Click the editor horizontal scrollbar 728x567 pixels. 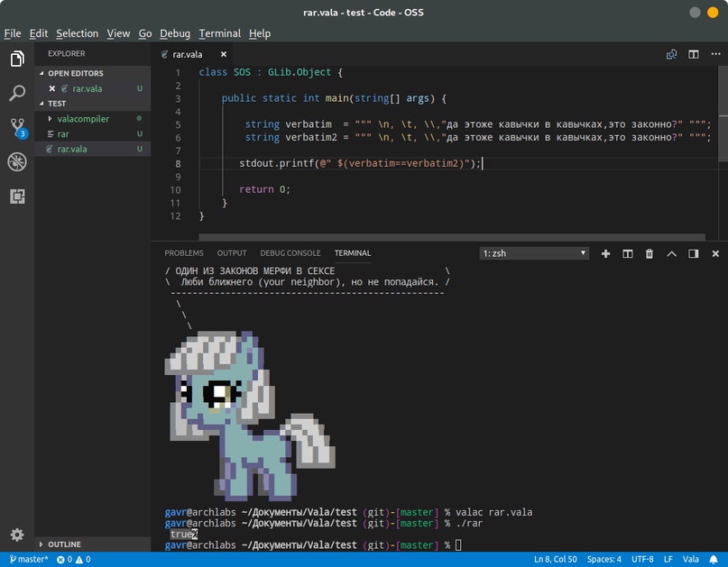pos(452,237)
